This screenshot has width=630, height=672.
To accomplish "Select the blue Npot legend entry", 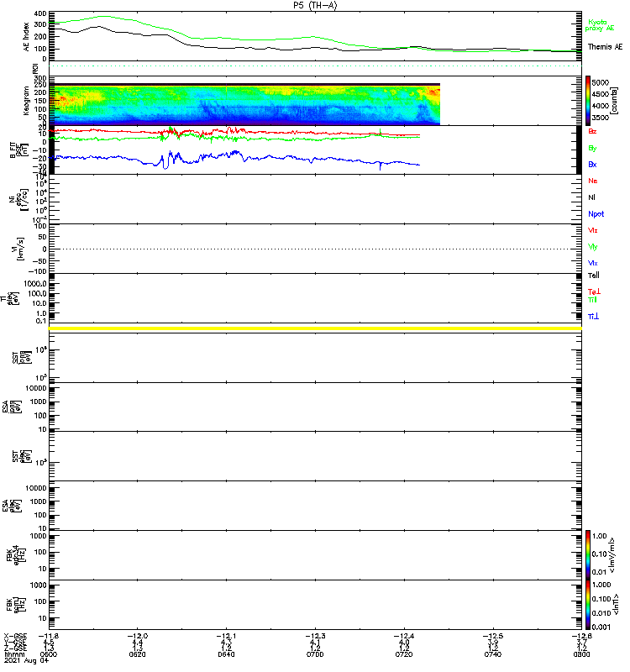I will (x=596, y=214).
